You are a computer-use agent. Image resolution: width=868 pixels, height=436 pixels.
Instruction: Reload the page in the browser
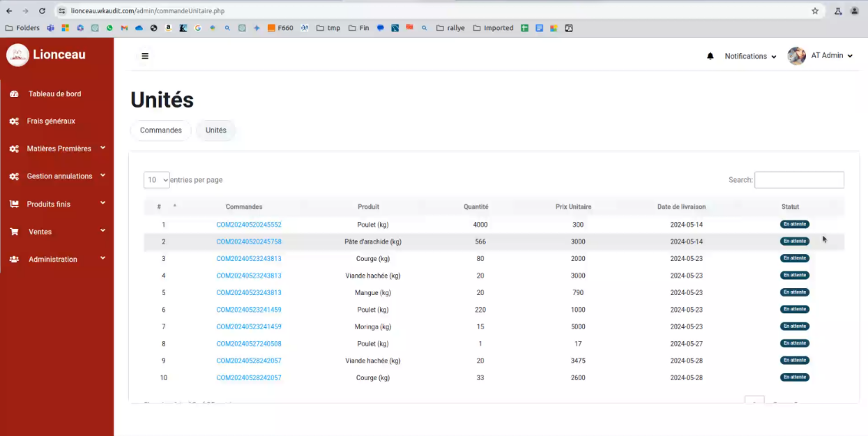tap(42, 11)
